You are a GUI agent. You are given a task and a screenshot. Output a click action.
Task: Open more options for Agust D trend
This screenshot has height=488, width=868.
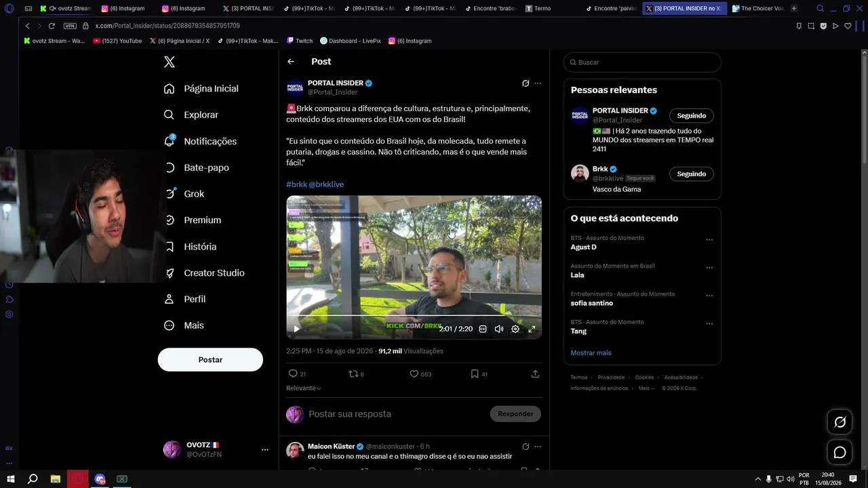[x=709, y=240]
